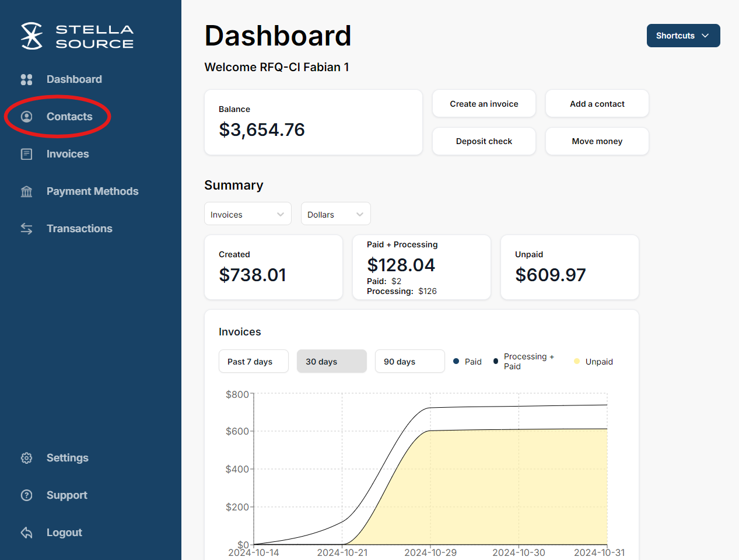
Task: Click Create an invoice button
Action: click(484, 104)
